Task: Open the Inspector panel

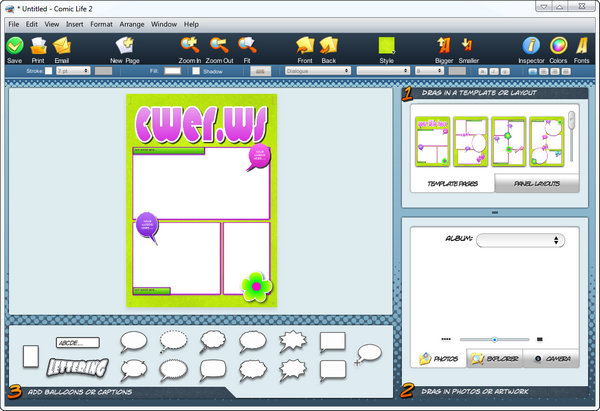Action: tap(532, 45)
